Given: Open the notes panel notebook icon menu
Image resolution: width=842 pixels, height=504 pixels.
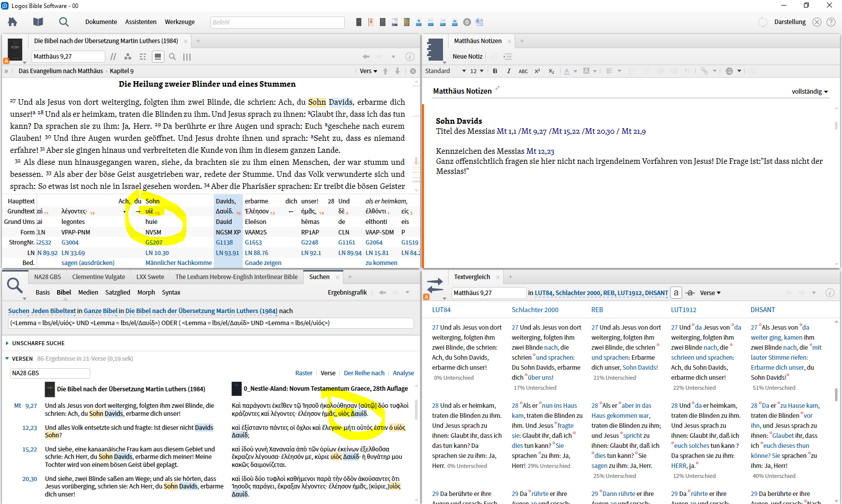Looking at the screenshot, I should [x=435, y=50].
